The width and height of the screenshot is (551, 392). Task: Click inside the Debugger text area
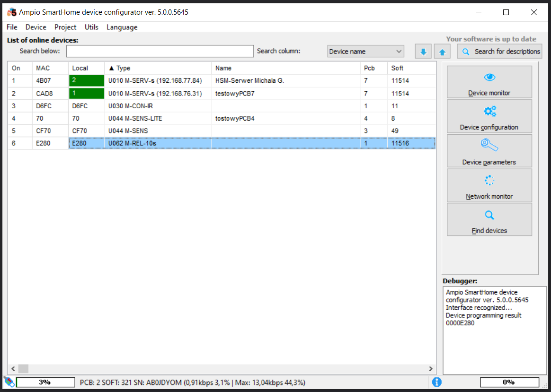pyautogui.click(x=494, y=331)
